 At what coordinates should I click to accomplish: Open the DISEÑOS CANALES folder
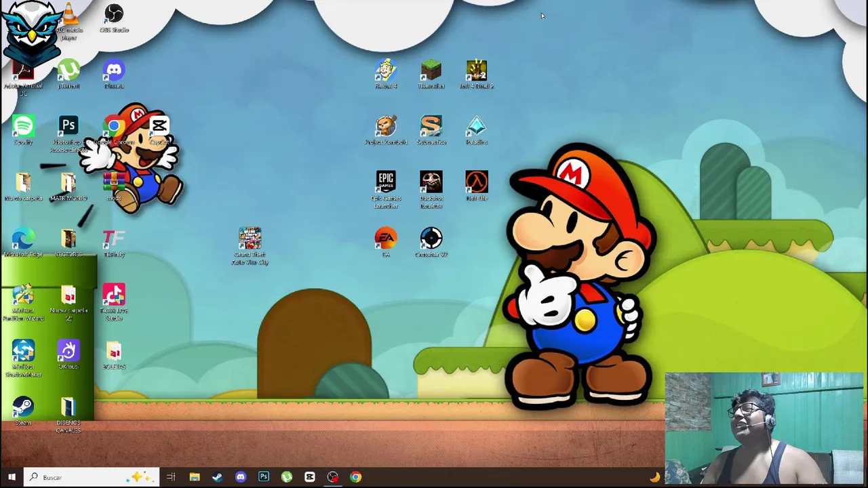pos(68,408)
